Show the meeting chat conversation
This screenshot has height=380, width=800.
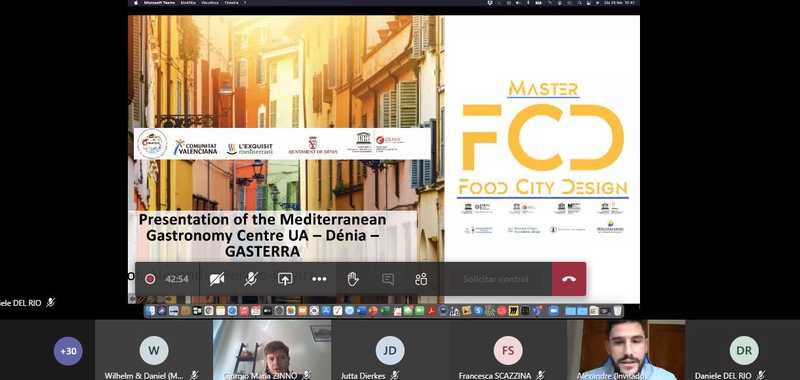(388, 279)
